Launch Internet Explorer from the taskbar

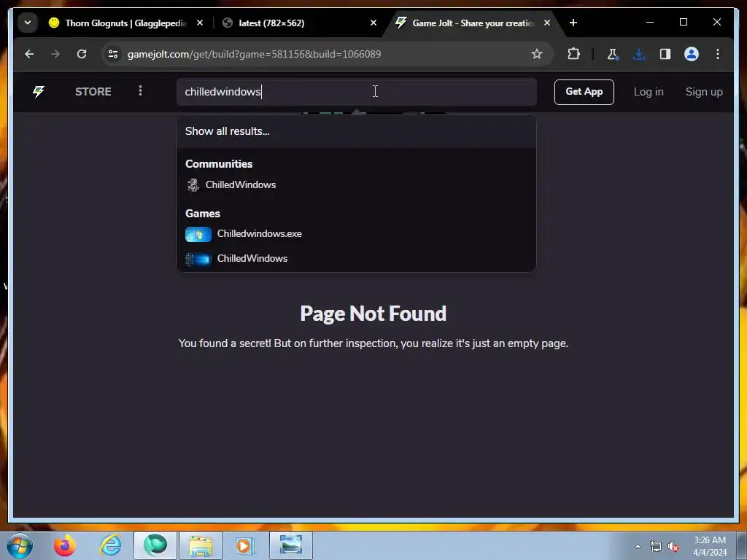[111, 545]
